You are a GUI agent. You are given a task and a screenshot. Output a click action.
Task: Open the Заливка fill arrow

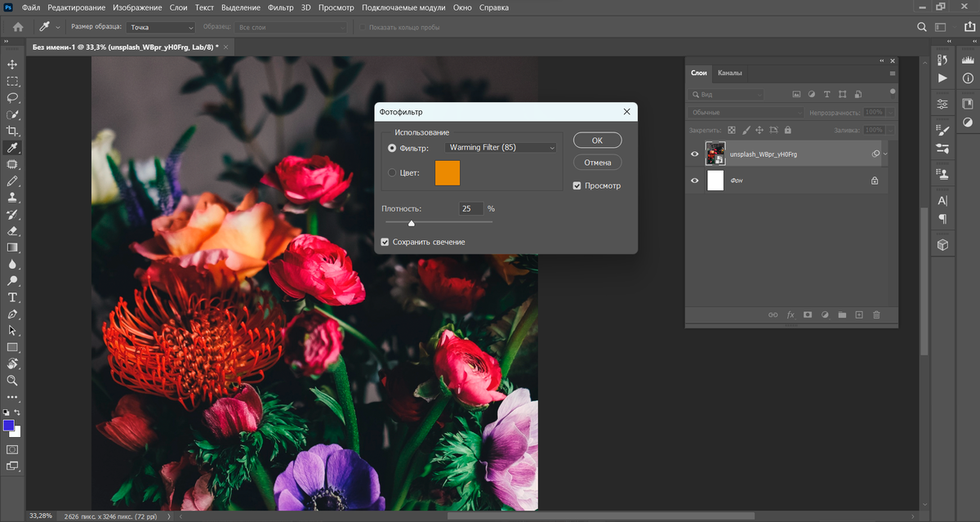click(x=890, y=130)
